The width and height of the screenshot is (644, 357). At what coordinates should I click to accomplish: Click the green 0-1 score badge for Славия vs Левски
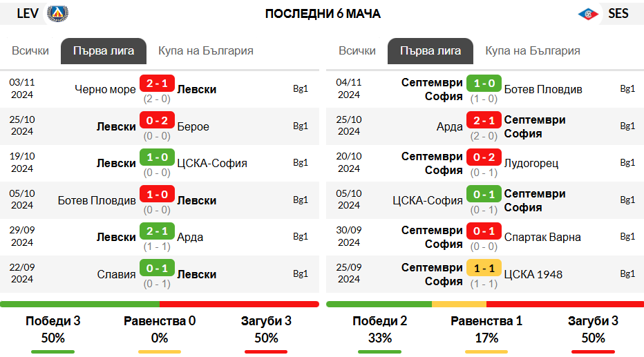(x=157, y=268)
